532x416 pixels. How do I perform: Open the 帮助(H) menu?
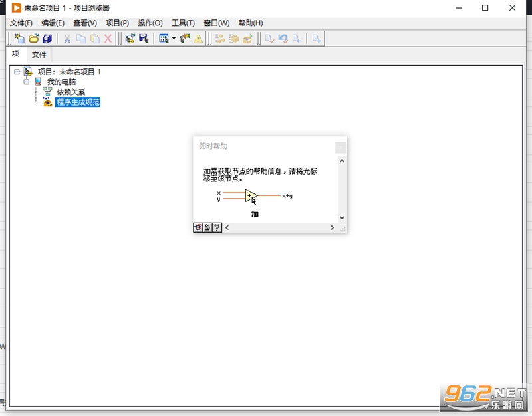tap(251, 23)
